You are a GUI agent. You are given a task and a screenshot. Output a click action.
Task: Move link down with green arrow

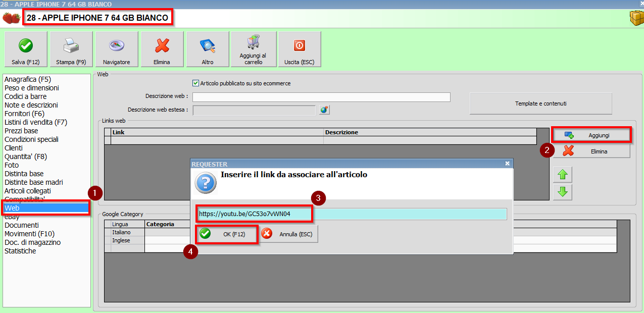point(563,192)
